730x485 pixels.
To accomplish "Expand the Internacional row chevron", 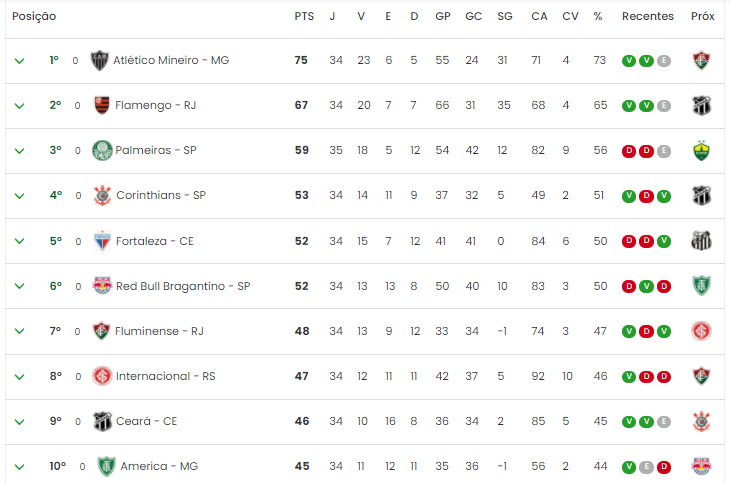I will 19,377.
